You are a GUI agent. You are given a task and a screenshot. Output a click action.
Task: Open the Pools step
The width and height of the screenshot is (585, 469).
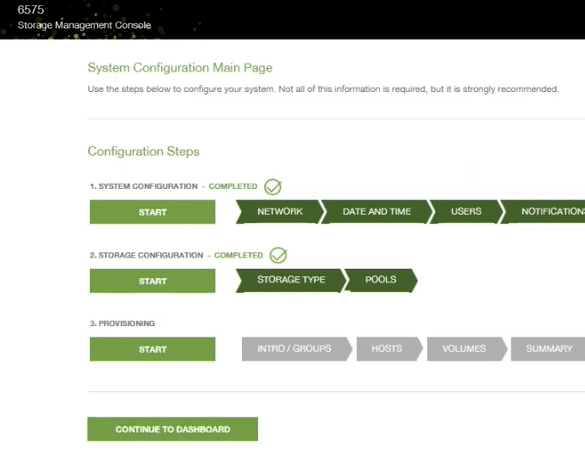(381, 280)
